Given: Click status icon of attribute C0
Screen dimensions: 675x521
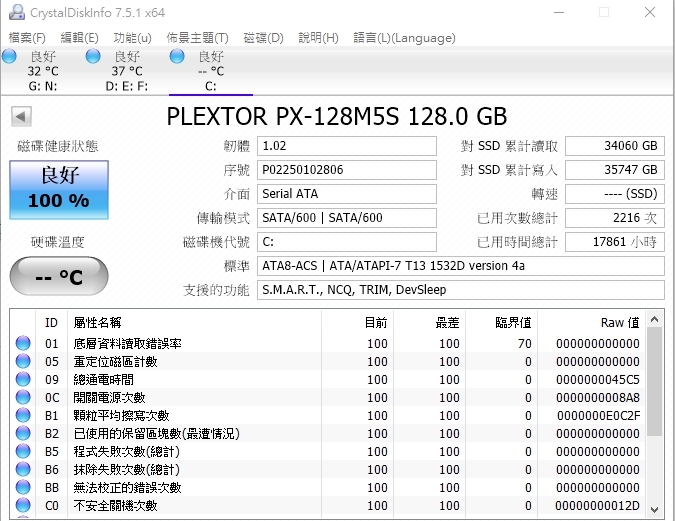Looking at the screenshot, I should (x=23, y=505).
